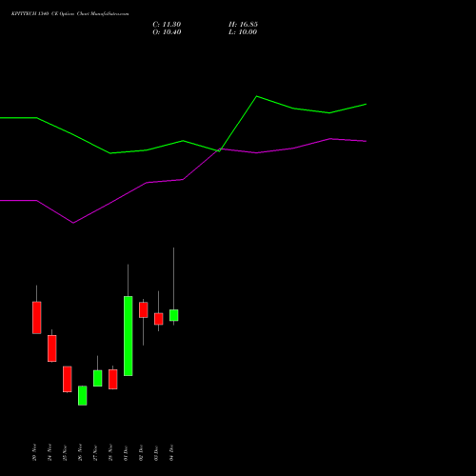Screen dimensions: 476x476
Task: Click the green indicator line's highest peak
Action: click(257, 96)
